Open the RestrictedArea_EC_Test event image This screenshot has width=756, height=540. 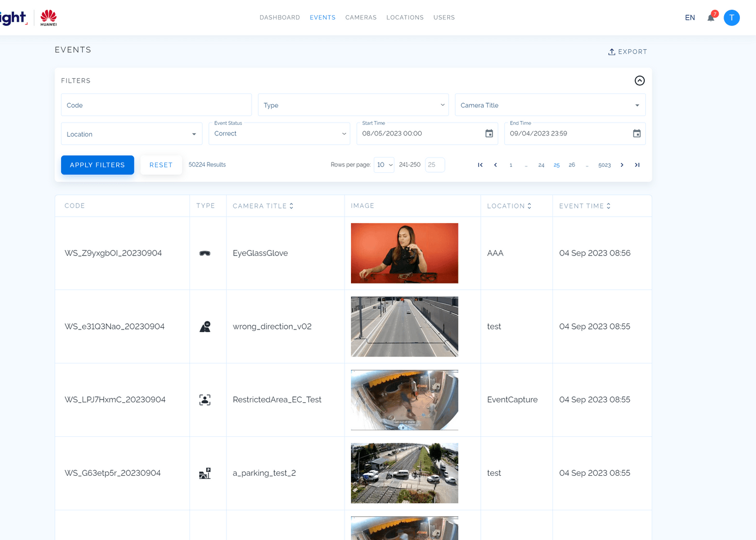pos(404,400)
